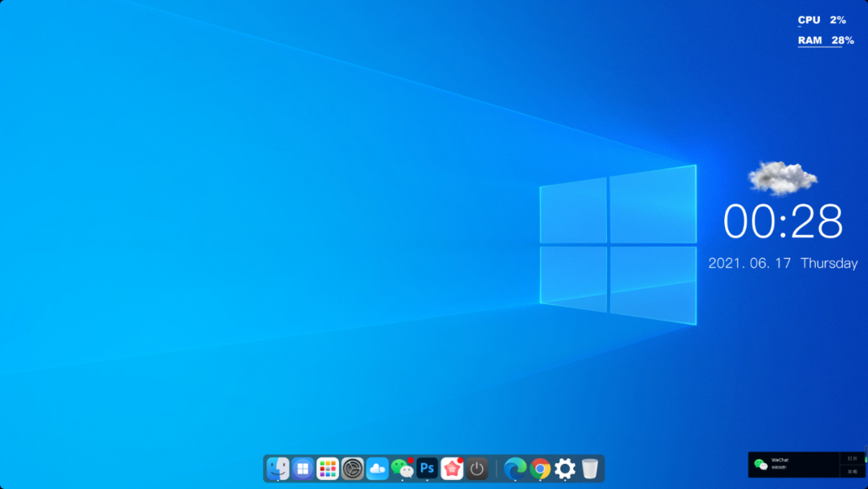Click the CPU 2% usage indicator
This screenshot has width=868, height=489.
(x=821, y=20)
